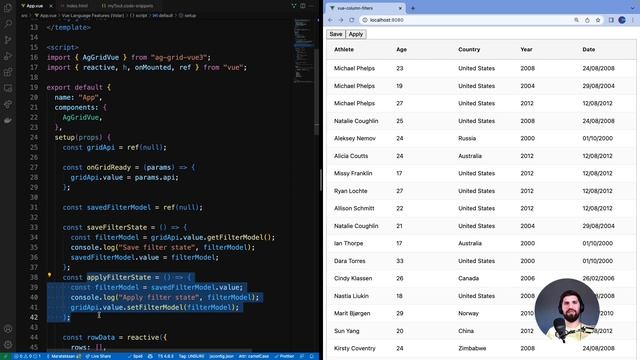Click the browser Back arrow
Screen dimensions: 640x360
330,20
